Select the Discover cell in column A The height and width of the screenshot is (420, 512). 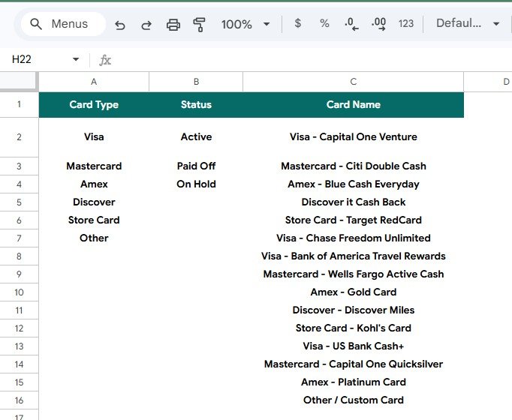[94, 202]
